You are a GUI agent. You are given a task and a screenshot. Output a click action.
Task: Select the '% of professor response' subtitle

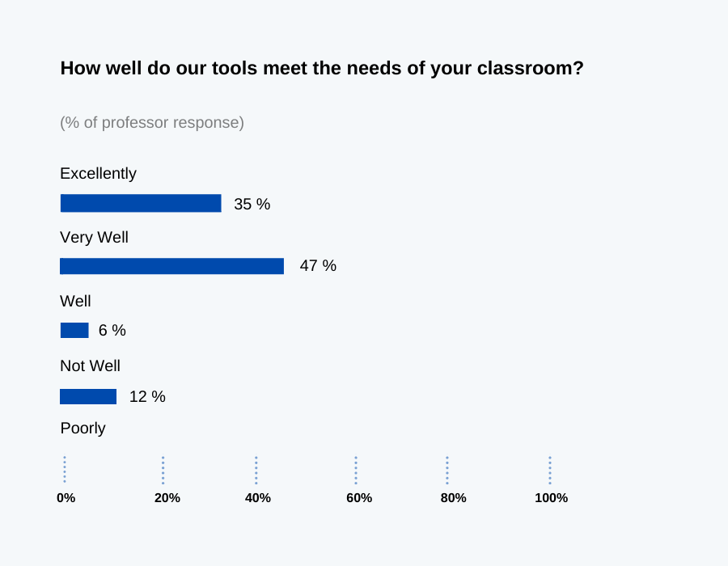(x=152, y=123)
